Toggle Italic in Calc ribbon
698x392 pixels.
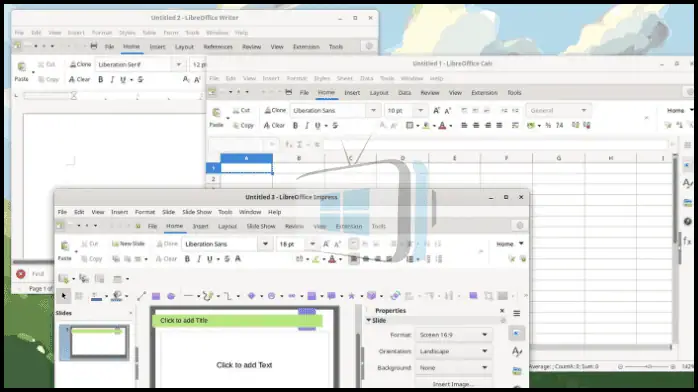(x=307, y=125)
